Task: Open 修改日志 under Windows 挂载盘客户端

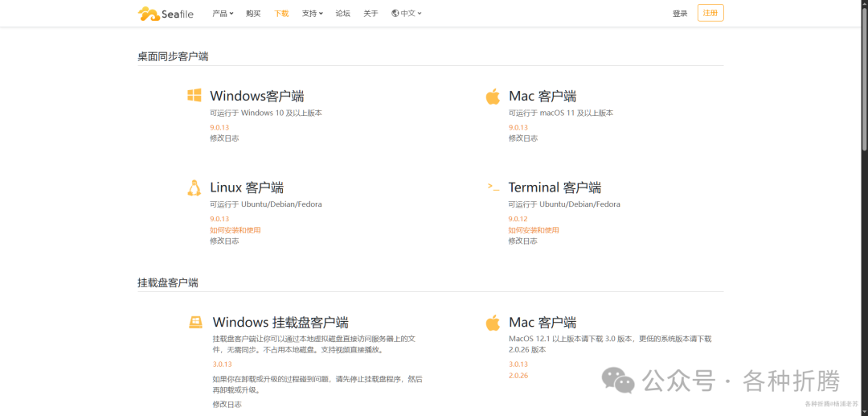Action: click(227, 405)
